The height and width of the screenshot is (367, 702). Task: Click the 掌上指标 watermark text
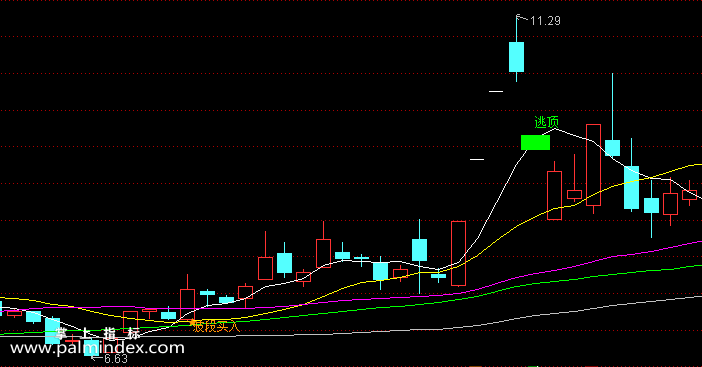point(97,333)
